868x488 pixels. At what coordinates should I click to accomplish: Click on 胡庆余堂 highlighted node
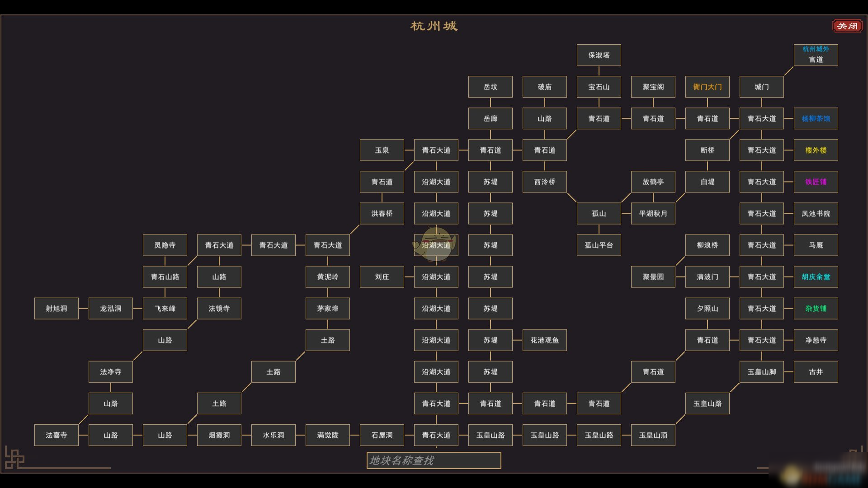816,277
